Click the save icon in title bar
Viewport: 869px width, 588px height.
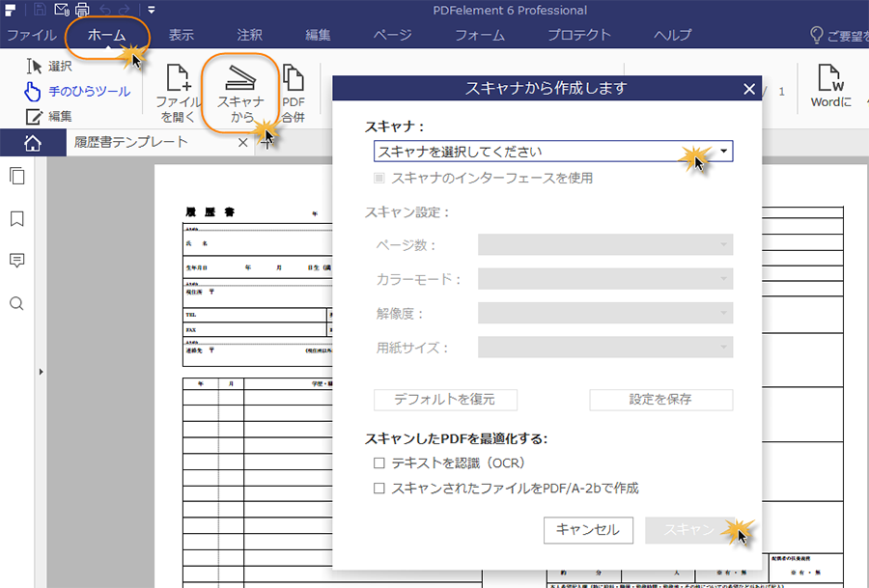(x=40, y=10)
